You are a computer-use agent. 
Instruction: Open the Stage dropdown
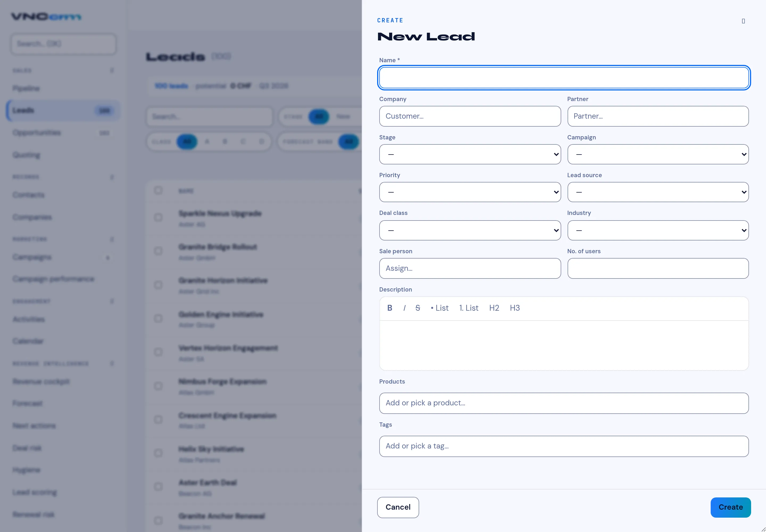click(x=470, y=154)
